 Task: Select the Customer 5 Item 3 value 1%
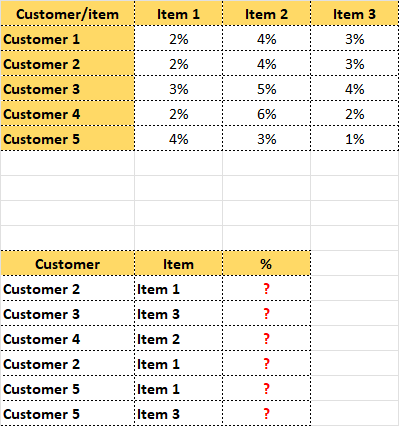[x=354, y=139]
